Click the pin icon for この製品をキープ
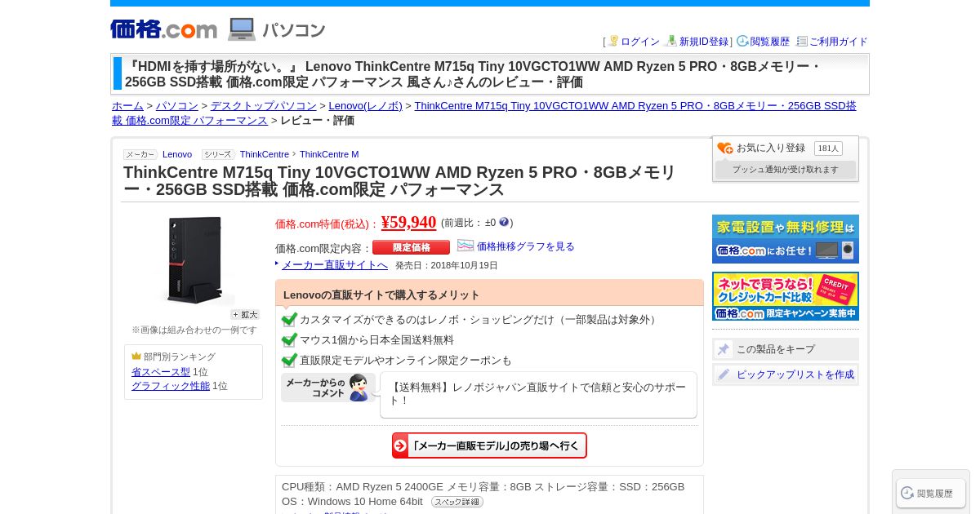Screen dimensions: 980x514 click(x=724, y=349)
